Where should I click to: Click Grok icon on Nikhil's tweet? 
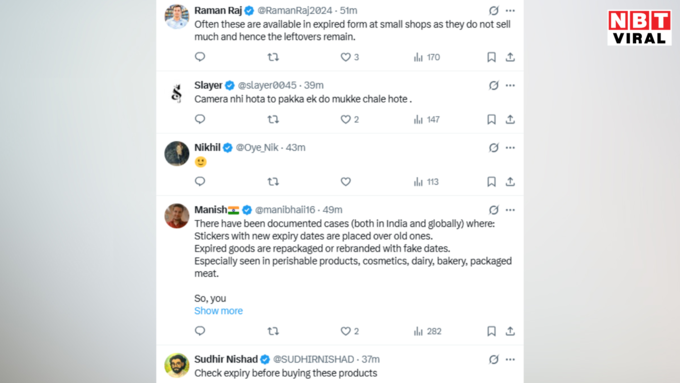click(x=494, y=148)
